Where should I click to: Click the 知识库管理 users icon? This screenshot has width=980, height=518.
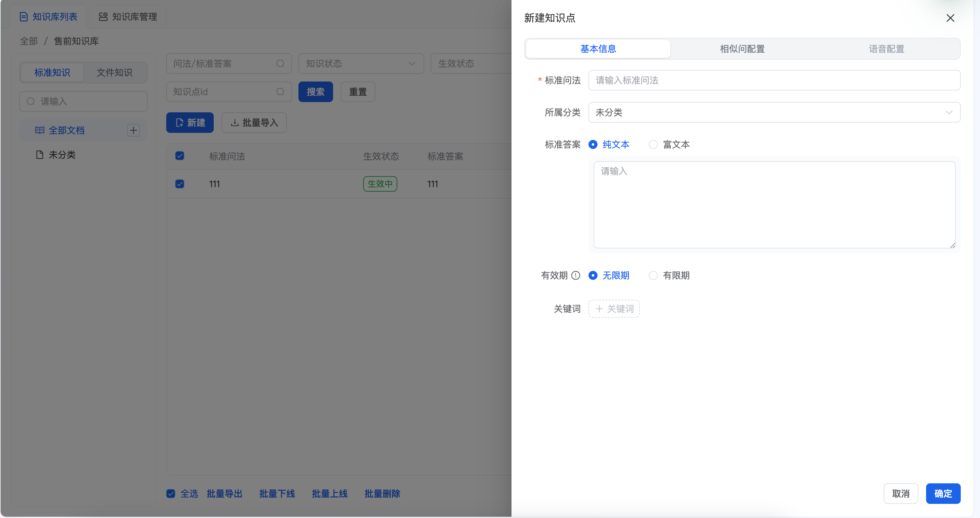pos(103,17)
